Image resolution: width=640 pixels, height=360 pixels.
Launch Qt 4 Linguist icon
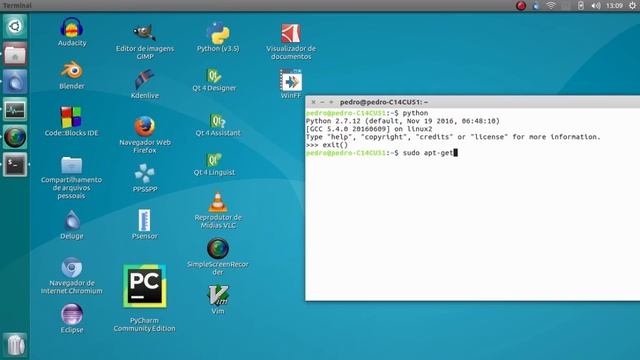pos(214,160)
